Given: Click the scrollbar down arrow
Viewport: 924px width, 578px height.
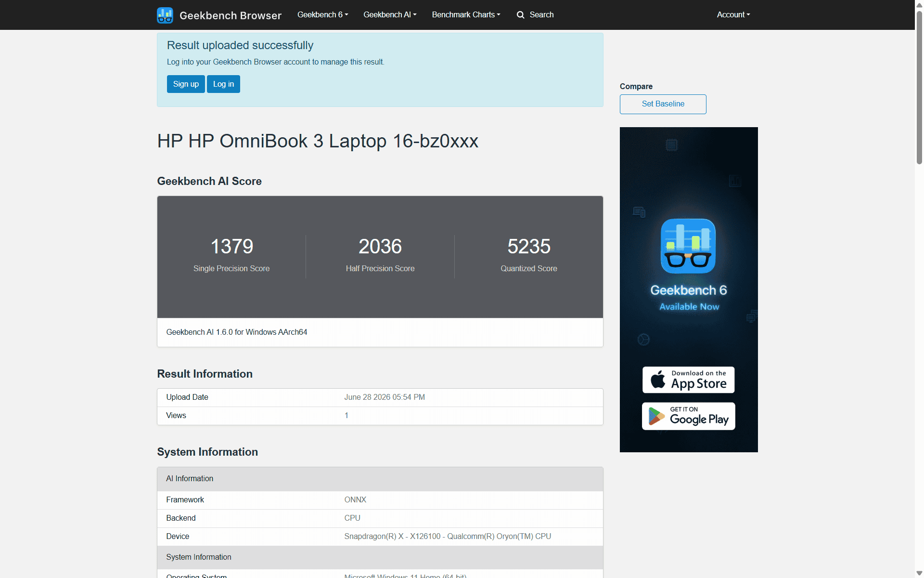Looking at the screenshot, I should coord(919,573).
